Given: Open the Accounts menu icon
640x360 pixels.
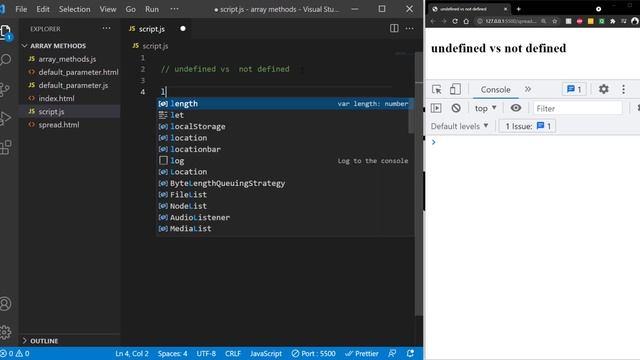Looking at the screenshot, I should click(6, 304).
